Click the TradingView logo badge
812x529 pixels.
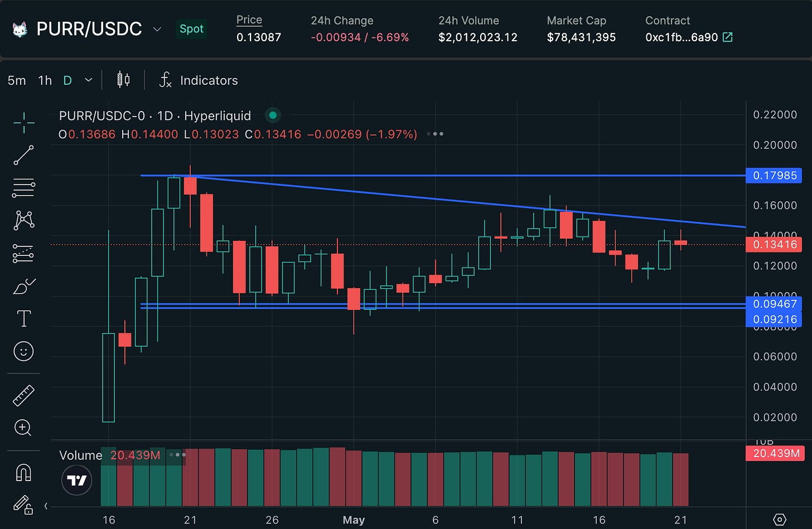click(x=76, y=480)
